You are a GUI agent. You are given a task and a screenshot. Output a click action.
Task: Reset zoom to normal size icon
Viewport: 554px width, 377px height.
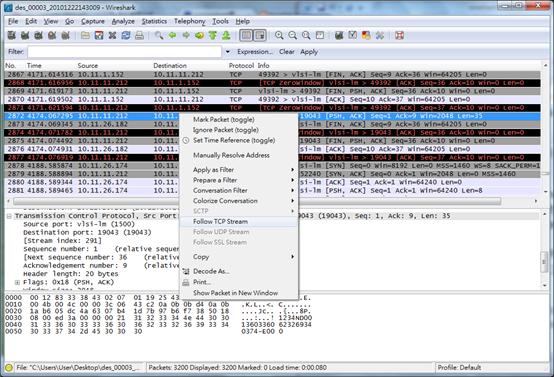coord(306,35)
